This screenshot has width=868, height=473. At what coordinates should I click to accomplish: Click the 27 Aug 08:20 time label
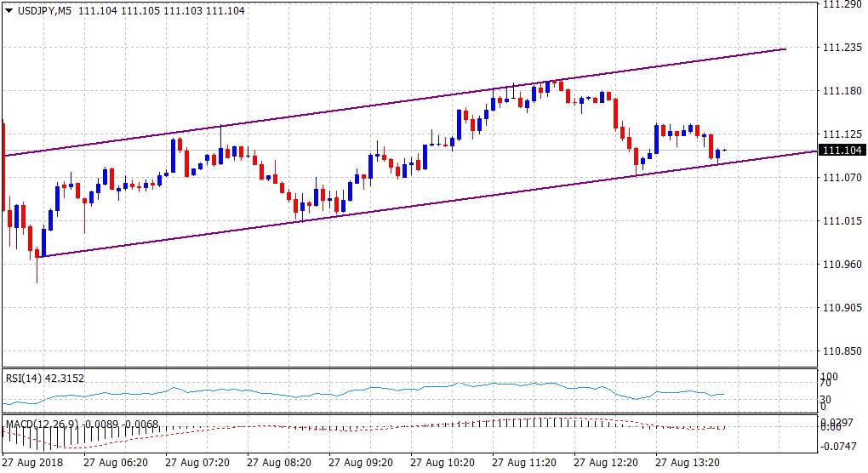coord(278,464)
